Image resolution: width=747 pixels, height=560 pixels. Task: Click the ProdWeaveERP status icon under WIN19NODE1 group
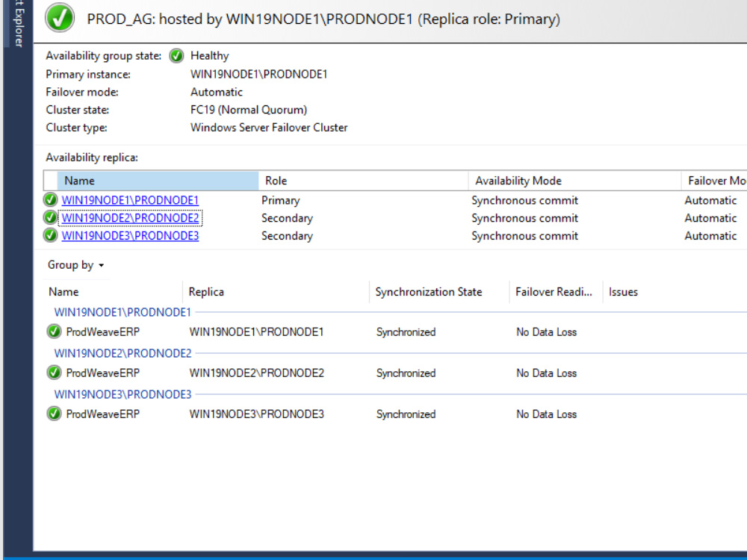point(55,332)
